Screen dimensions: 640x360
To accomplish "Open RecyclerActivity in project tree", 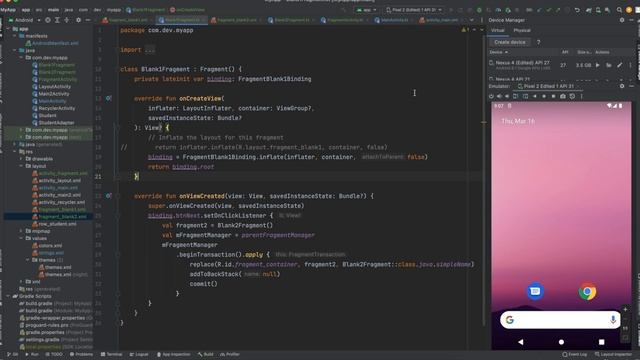I will [53, 108].
